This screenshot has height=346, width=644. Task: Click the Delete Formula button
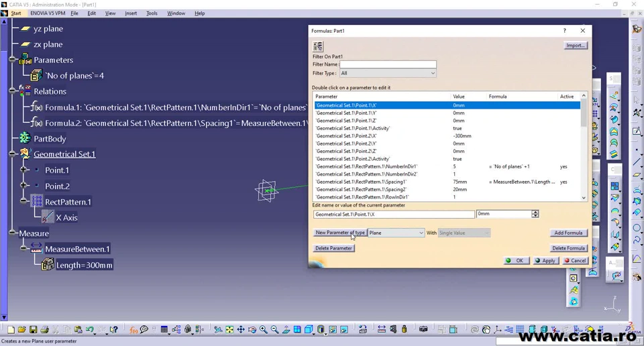click(568, 248)
